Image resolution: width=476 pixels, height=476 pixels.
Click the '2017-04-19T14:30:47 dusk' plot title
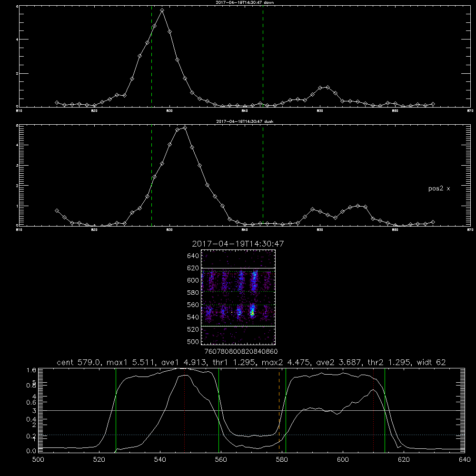(245, 121)
